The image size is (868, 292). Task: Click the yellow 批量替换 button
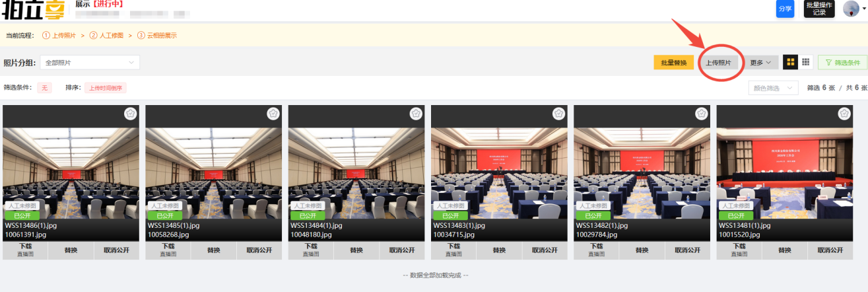(x=673, y=63)
